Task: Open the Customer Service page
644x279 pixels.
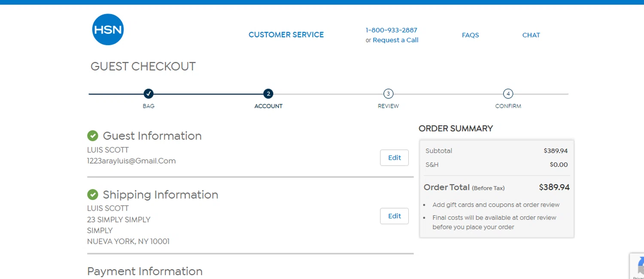Action: click(286, 35)
